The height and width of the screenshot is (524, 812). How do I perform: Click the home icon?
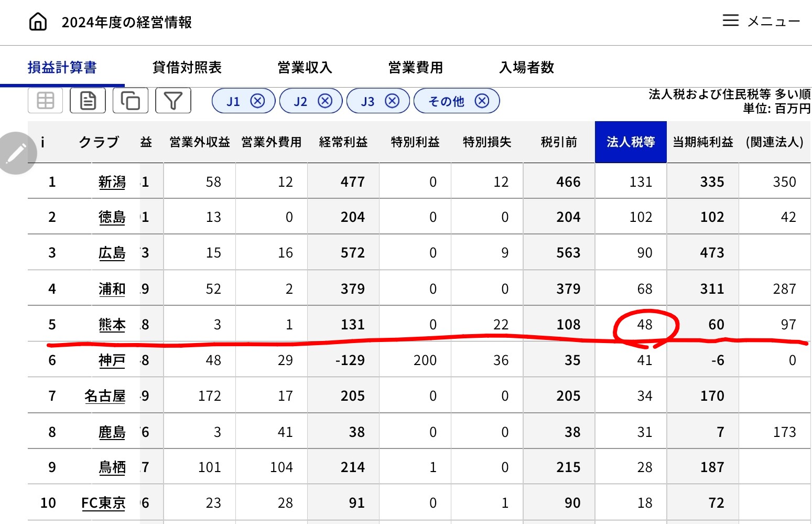click(38, 22)
